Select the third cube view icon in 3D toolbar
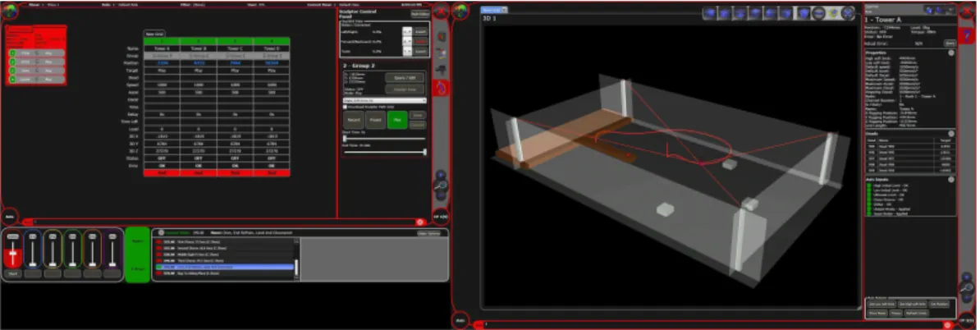The image size is (980, 330). [x=740, y=12]
